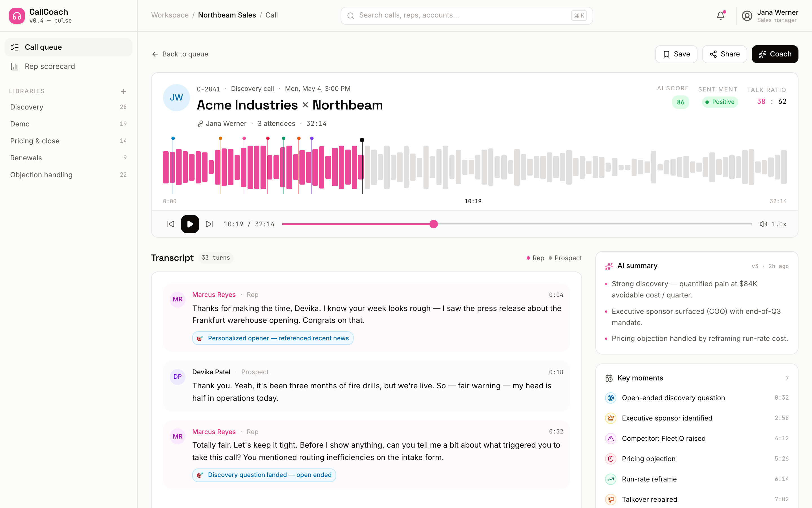Click the AI summary sparkle icon
Image resolution: width=812 pixels, height=508 pixels.
pyautogui.click(x=609, y=266)
